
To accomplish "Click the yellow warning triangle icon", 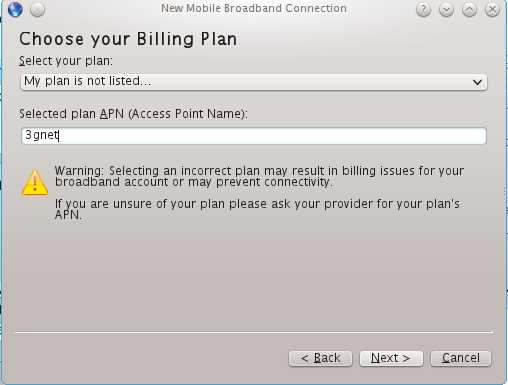I will (35, 182).
